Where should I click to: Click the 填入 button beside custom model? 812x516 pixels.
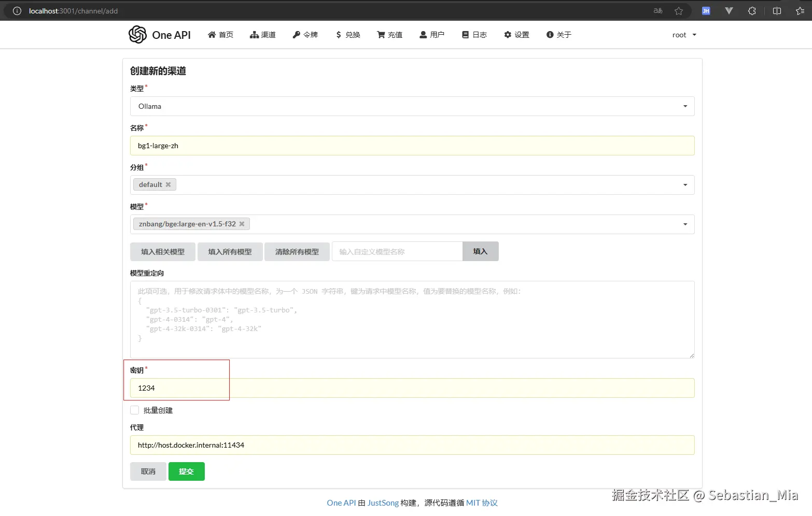tap(480, 251)
